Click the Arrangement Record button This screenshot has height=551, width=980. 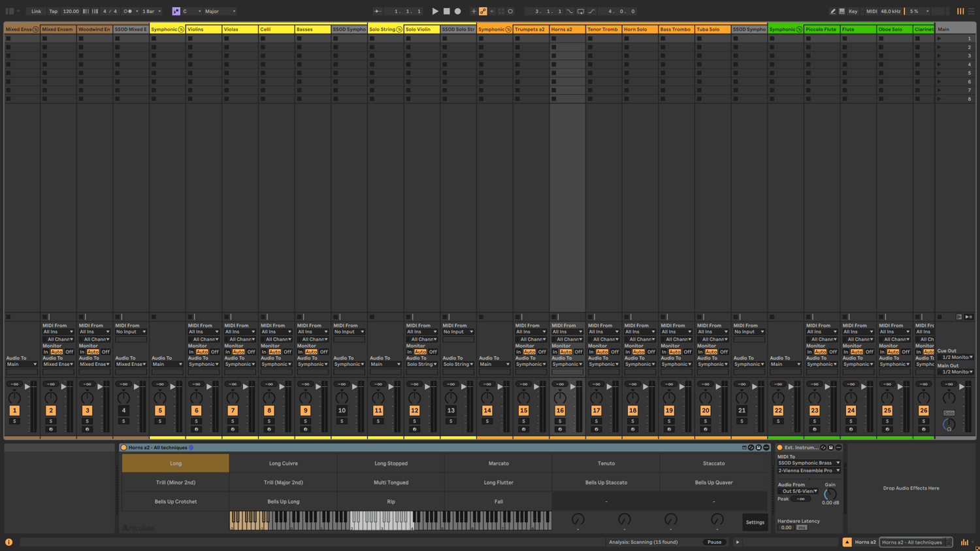pyautogui.click(x=457, y=11)
